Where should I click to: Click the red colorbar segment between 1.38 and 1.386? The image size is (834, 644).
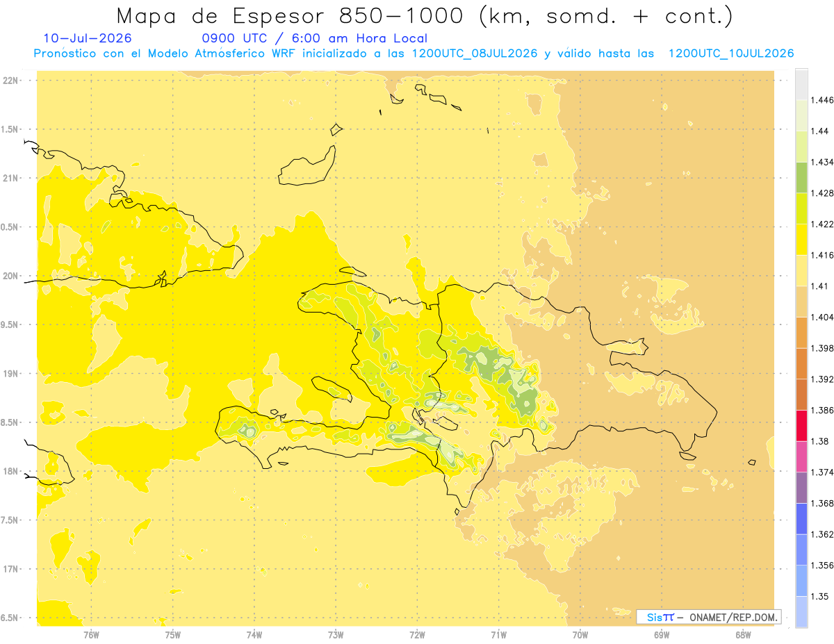[x=801, y=425]
